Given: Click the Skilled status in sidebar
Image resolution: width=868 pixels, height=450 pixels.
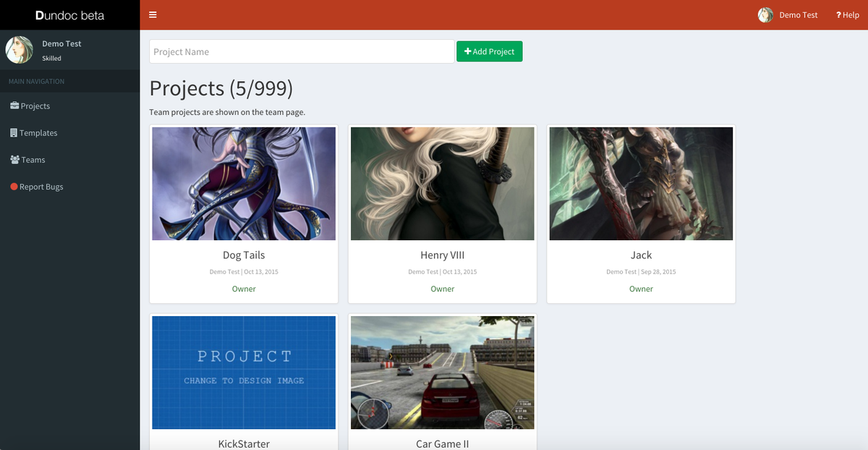Looking at the screenshot, I should [51, 58].
